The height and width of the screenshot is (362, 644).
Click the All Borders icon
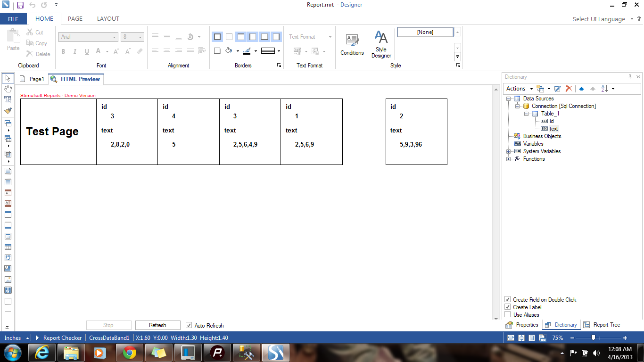click(x=217, y=37)
